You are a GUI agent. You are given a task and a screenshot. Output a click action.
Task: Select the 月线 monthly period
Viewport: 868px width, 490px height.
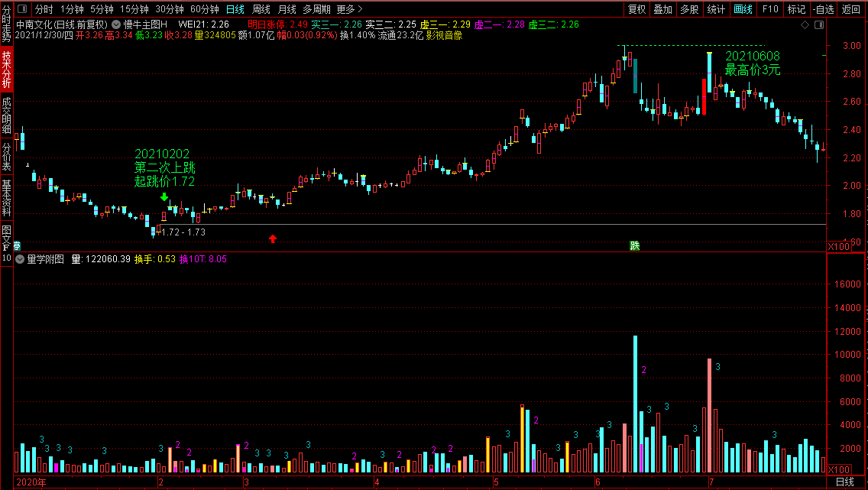tap(287, 9)
